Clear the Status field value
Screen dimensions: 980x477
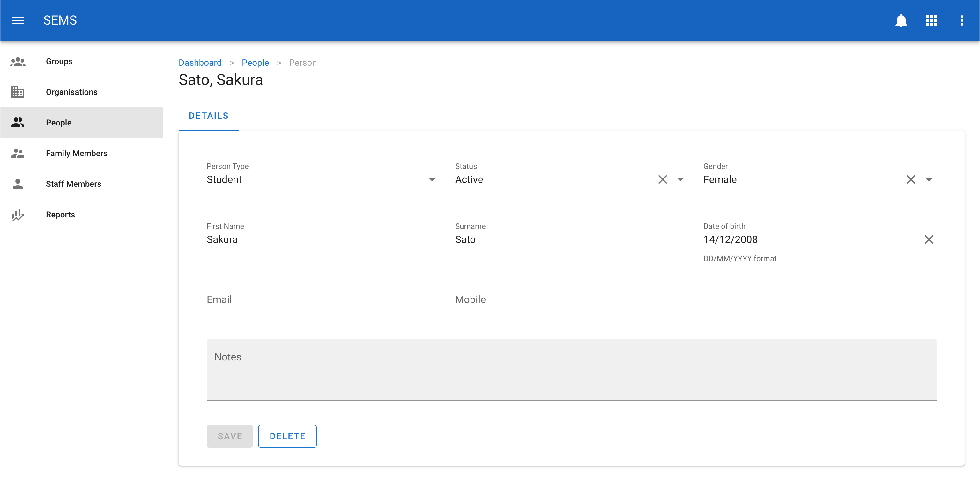[x=662, y=179]
